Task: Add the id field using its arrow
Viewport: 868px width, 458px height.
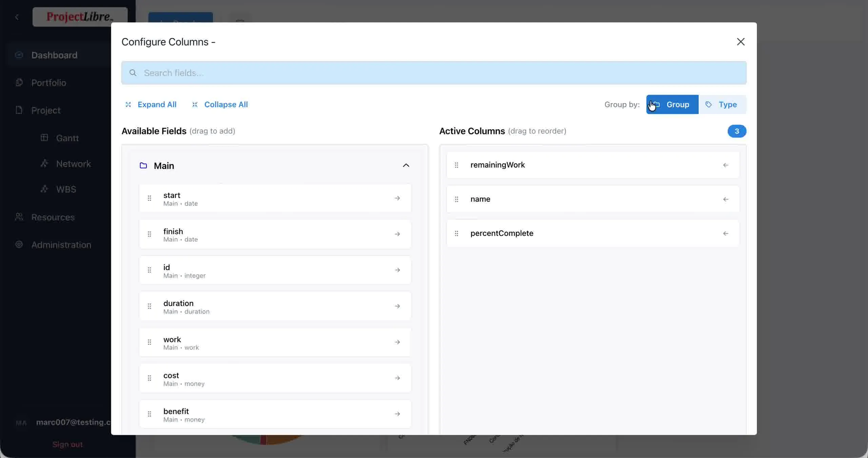Action: (397, 270)
